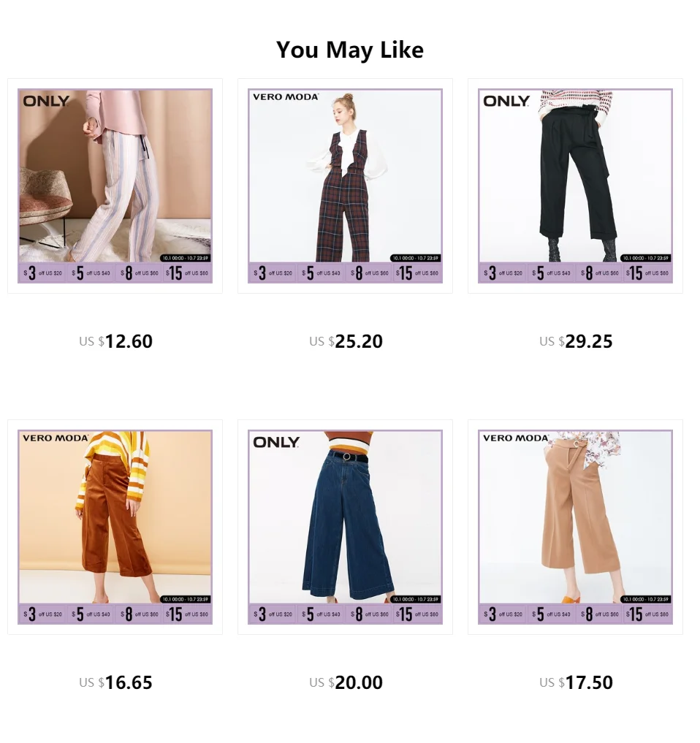Open the black cropped pants product image
Image resolution: width=700 pixels, height=743 pixels.
point(575,186)
